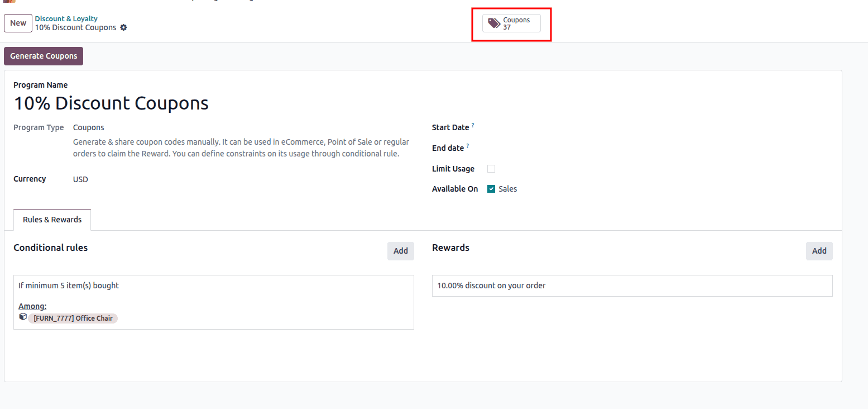The height and width of the screenshot is (409, 868).
Task: Uncheck the Sales availability checkbox
Action: pos(491,188)
